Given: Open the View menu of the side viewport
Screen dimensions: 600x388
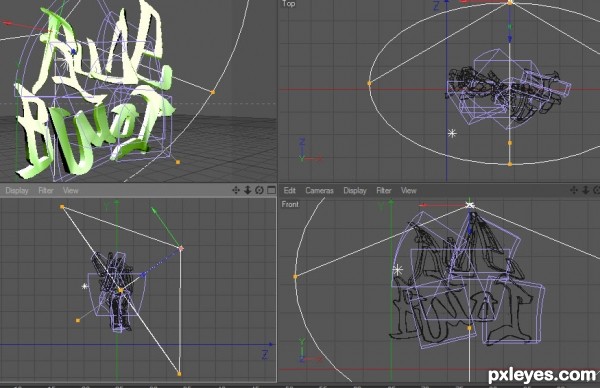Looking at the screenshot, I should tap(70, 191).
